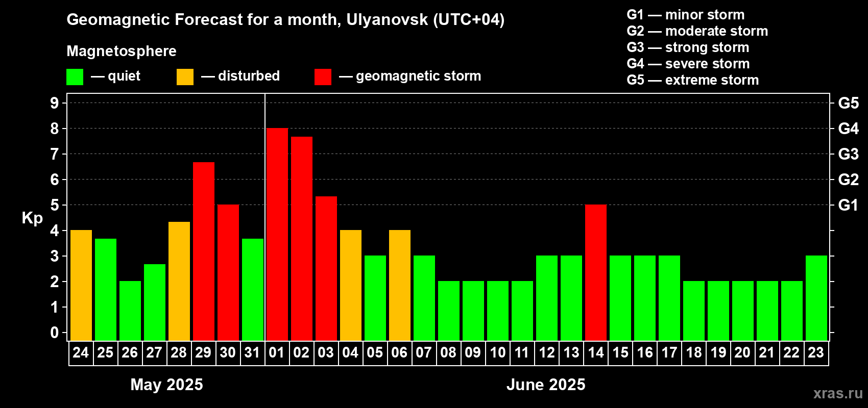Select the red bar for June 01
This screenshot has height=408, width=868.
click(x=277, y=234)
